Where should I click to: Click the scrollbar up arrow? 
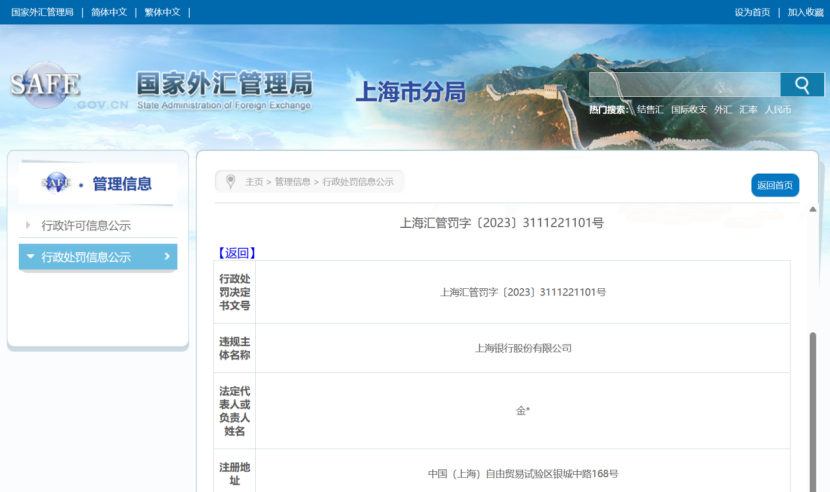pos(813,209)
